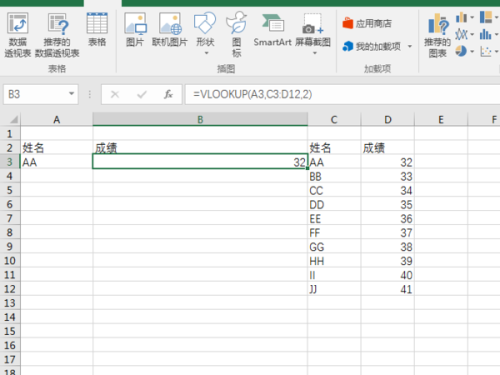The height and width of the screenshot is (375, 500).
Task: Open the Shapes (形状) gallery
Action: (x=205, y=33)
